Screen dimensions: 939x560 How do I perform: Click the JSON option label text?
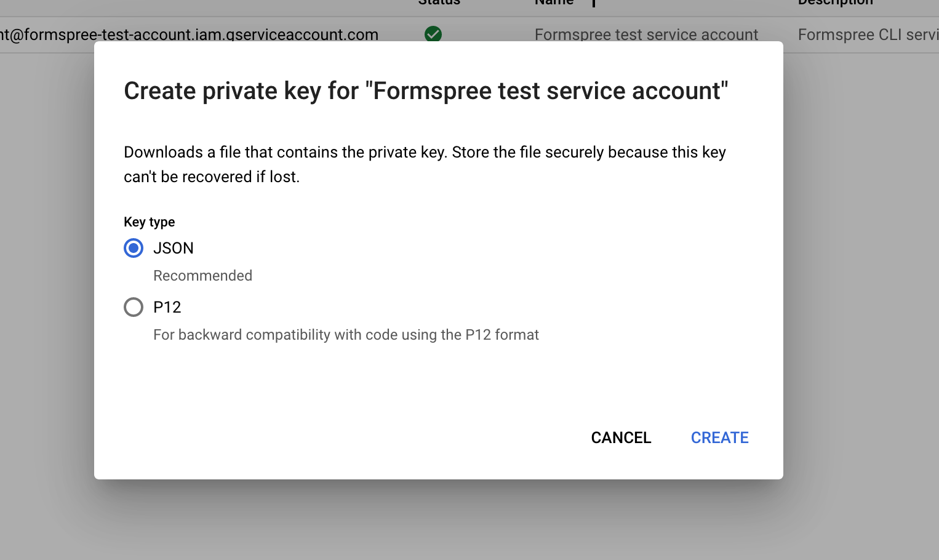tap(174, 248)
